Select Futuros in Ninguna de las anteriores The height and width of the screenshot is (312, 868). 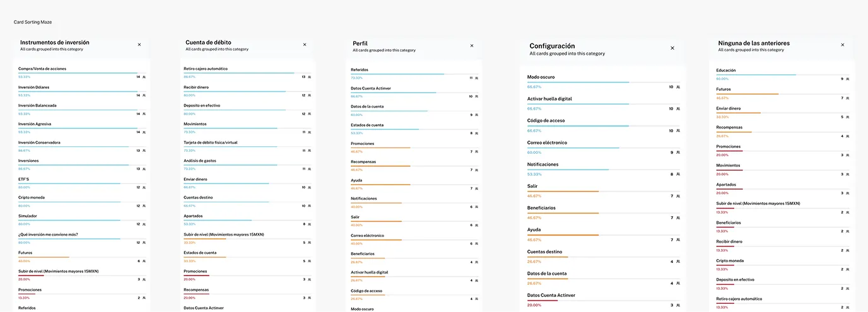pyautogui.click(x=724, y=90)
